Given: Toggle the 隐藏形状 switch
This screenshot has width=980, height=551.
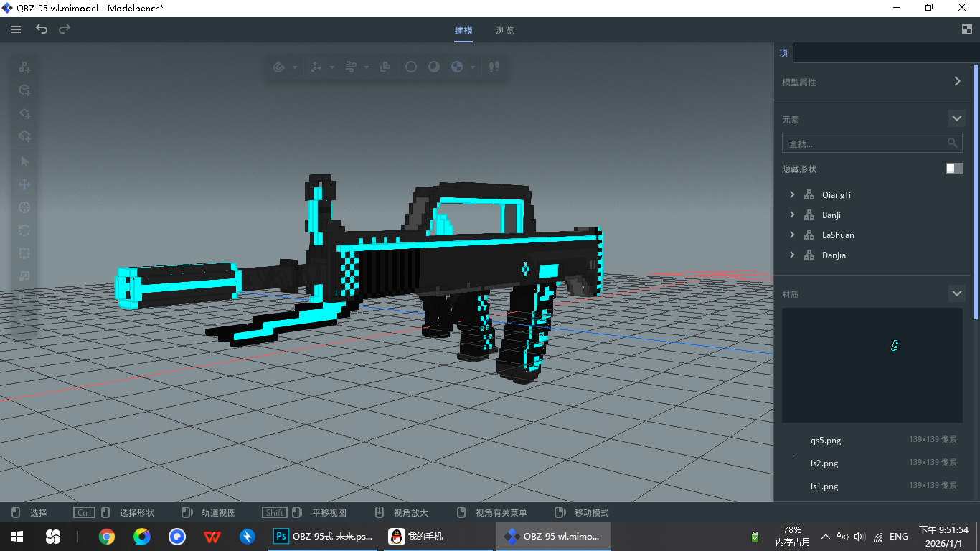Looking at the screenshot, I should coord(953,169).
